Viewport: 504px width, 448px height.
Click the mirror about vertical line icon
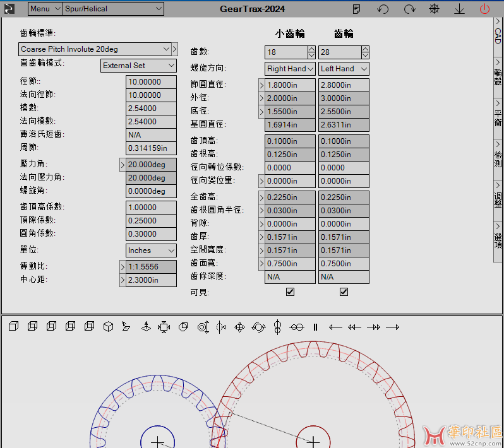click(221, 327)
